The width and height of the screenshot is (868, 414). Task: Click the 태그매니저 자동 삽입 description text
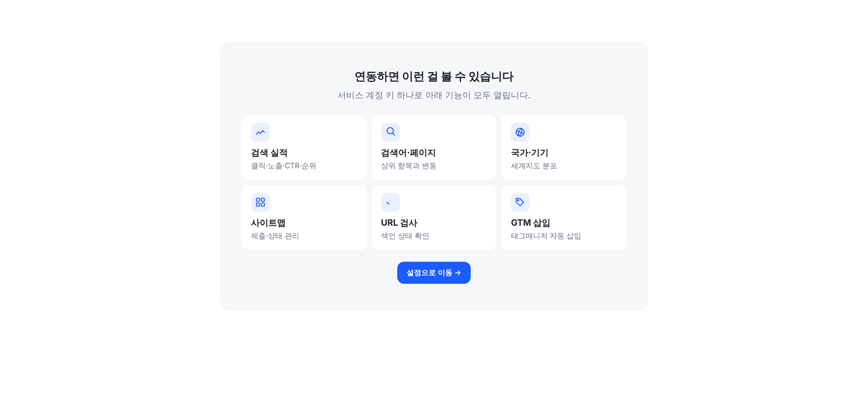tap(546, 236)
